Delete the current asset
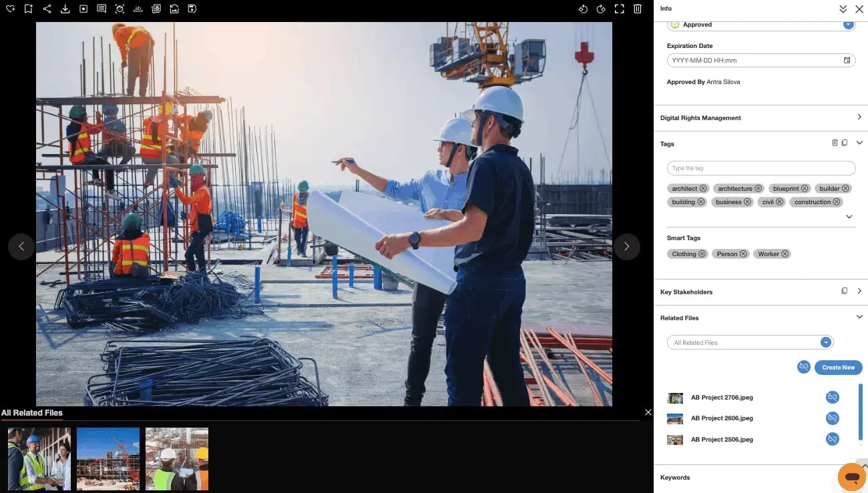This screenshot has width=868, height=493. (x=638, y=9)
